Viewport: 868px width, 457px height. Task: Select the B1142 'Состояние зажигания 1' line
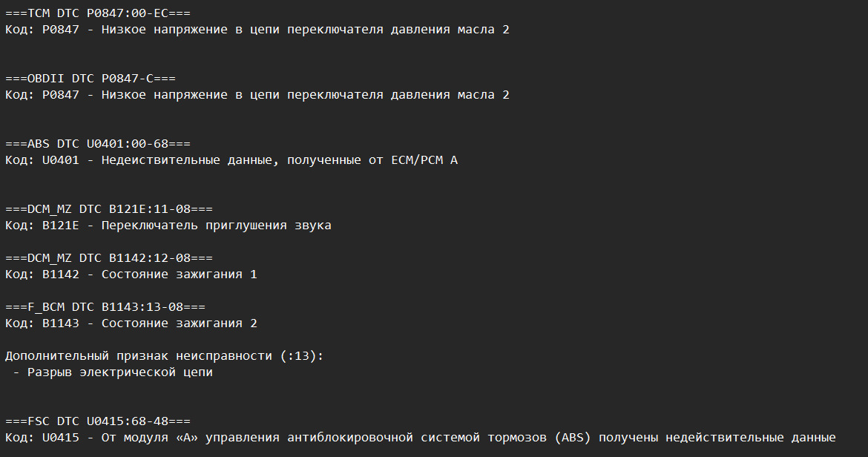tap(131, 274)
